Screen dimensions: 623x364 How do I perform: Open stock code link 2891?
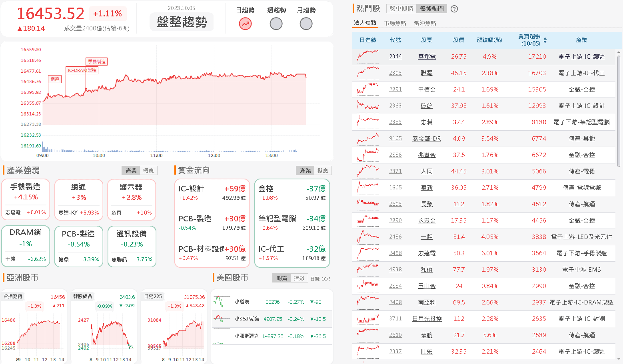(395, 90)
